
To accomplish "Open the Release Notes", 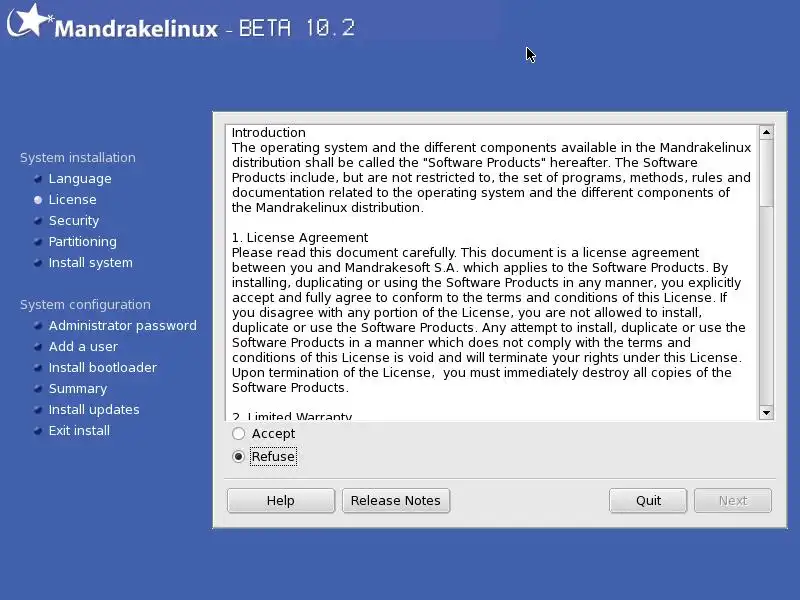I will point(395,501).
